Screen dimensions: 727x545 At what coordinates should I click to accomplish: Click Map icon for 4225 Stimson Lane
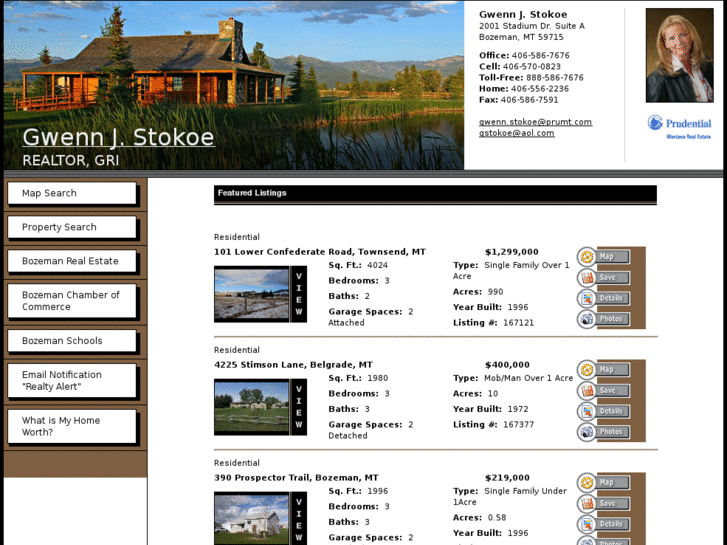[587, 370]
